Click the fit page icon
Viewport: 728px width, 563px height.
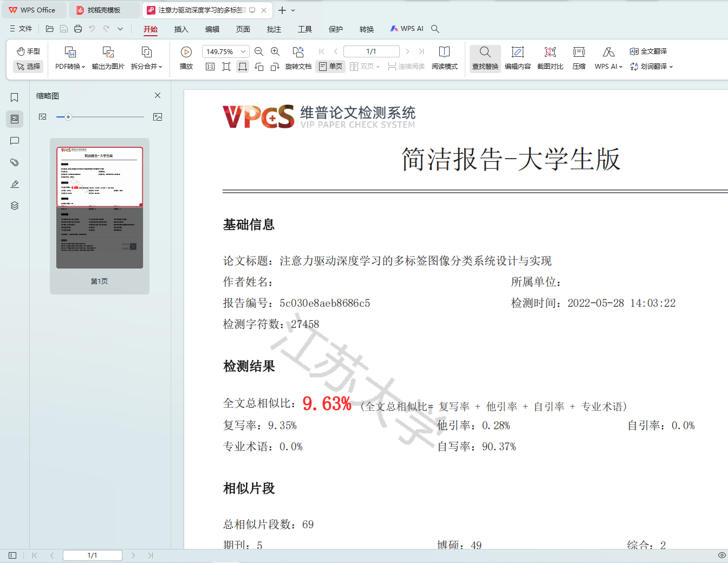226,67
